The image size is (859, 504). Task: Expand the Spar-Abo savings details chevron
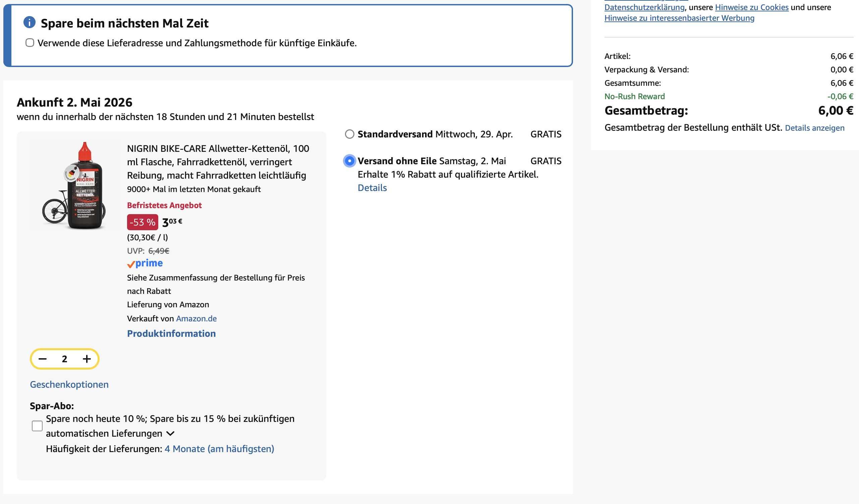(170, 434)
